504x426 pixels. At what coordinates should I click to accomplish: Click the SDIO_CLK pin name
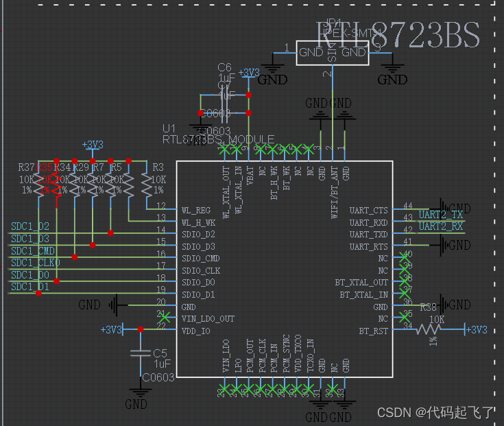[201, 271]
